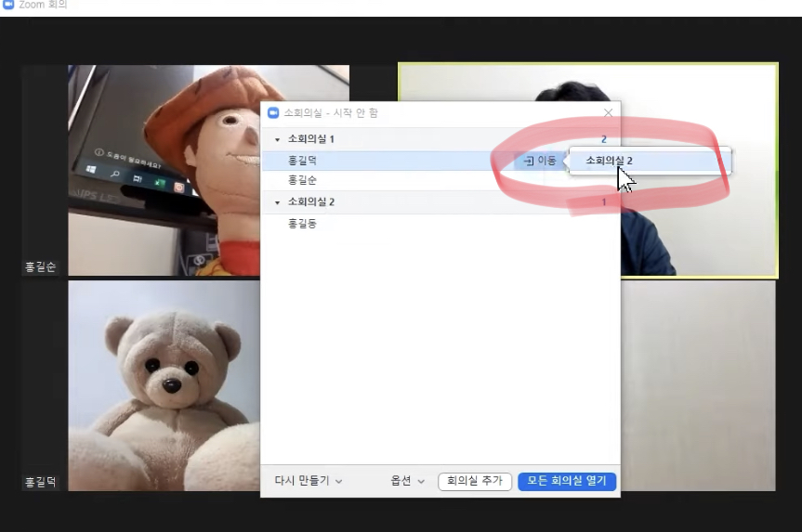The height and width of the screenshot is (532, 802).
Task: Click the 홍길덕 name label on video
Action: (40, 482)
